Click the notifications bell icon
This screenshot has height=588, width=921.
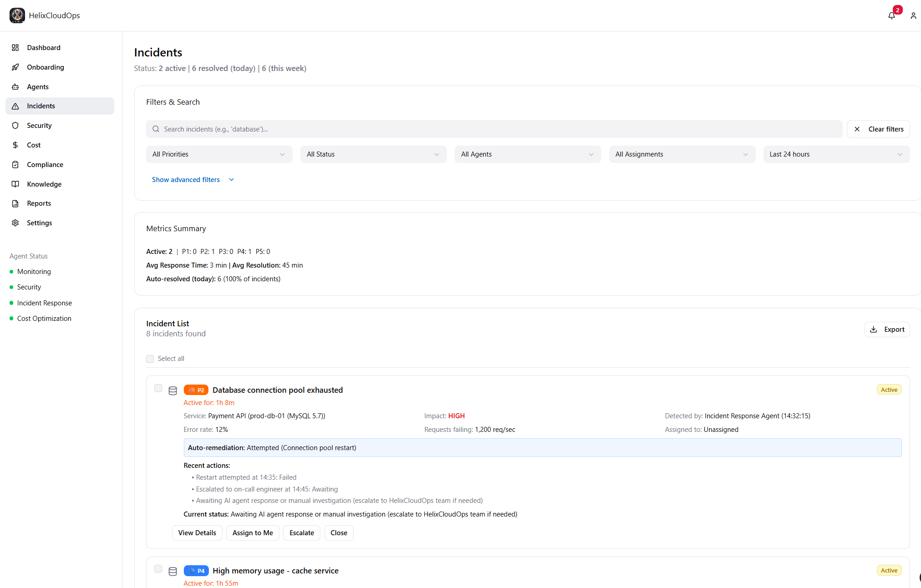(x=891, y=15)
